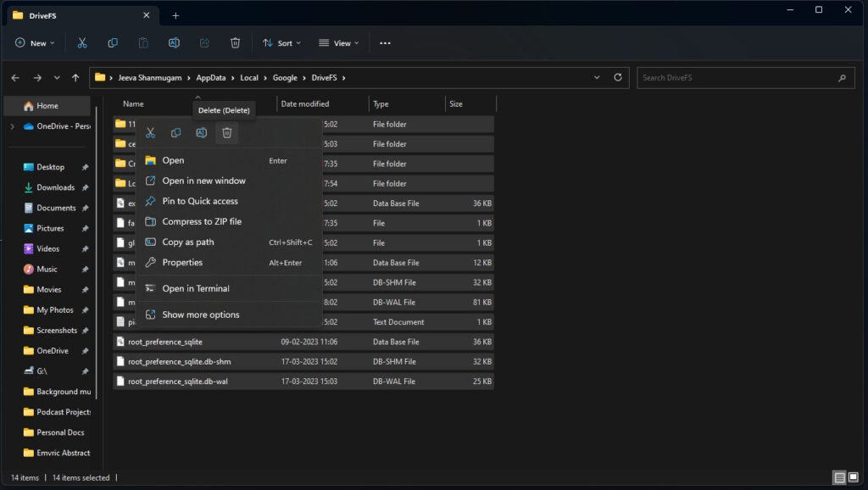
Task: Choose Copy as path
Action: 229,242
